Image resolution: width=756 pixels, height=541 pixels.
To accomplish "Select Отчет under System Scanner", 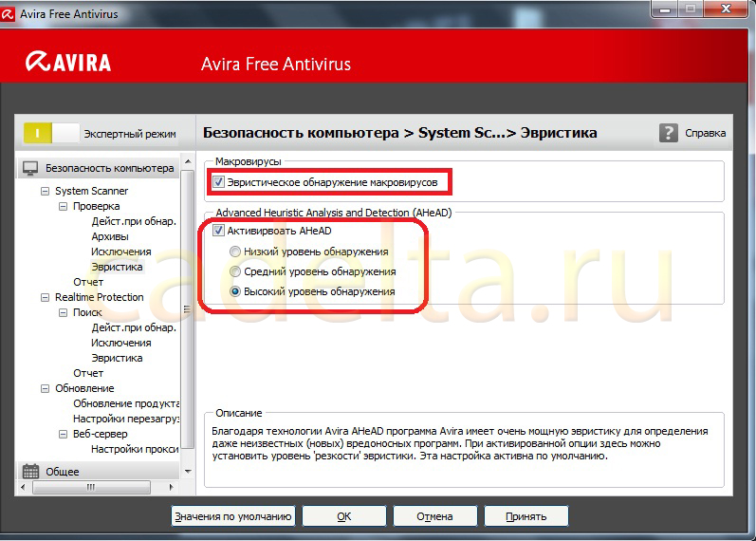I will point(88,282).
